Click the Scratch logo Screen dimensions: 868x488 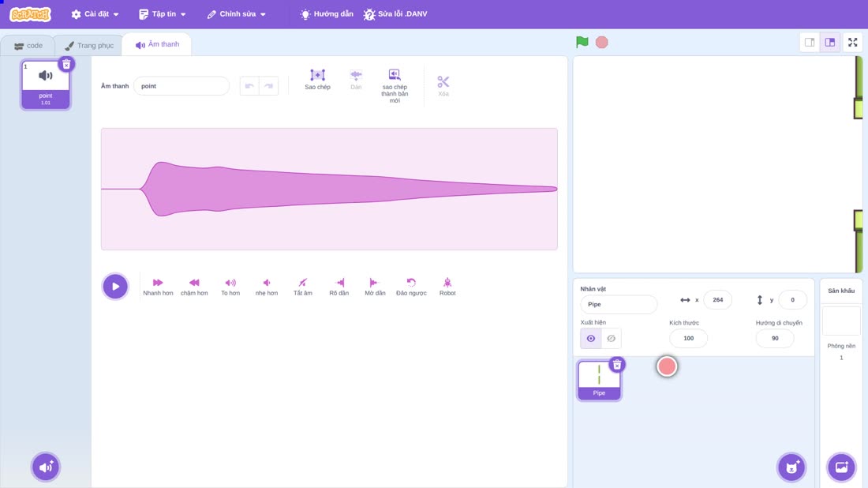31,14
